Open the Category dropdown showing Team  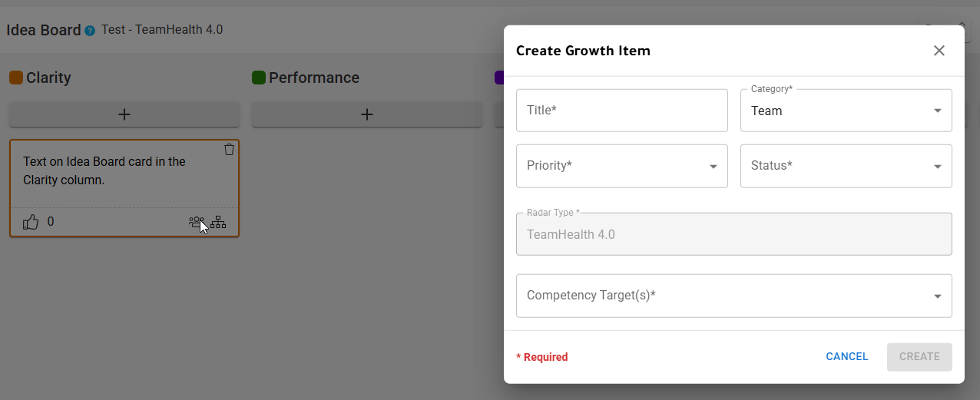846,111
